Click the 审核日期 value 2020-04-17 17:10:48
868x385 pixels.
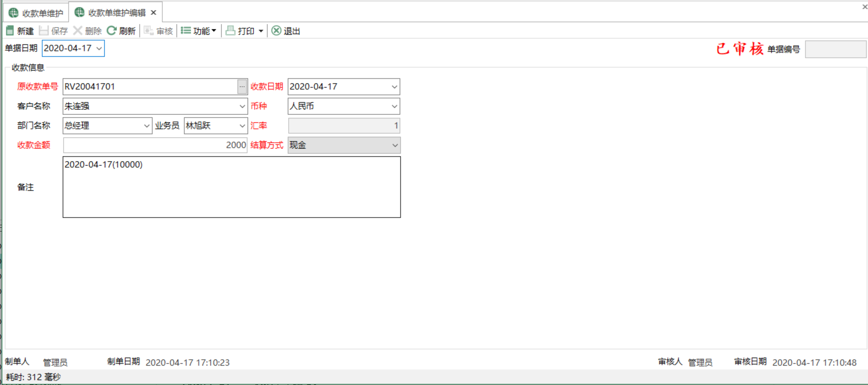tap(814, 362)
